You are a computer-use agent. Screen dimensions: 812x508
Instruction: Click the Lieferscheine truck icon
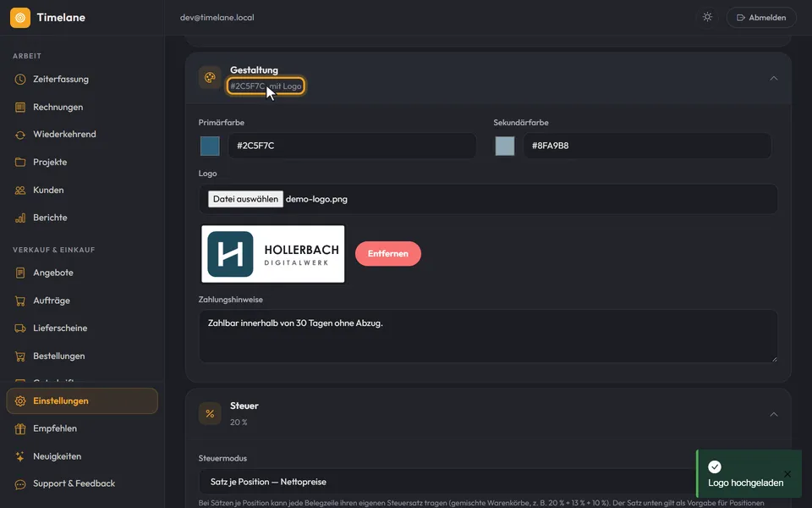coord(20,329)
